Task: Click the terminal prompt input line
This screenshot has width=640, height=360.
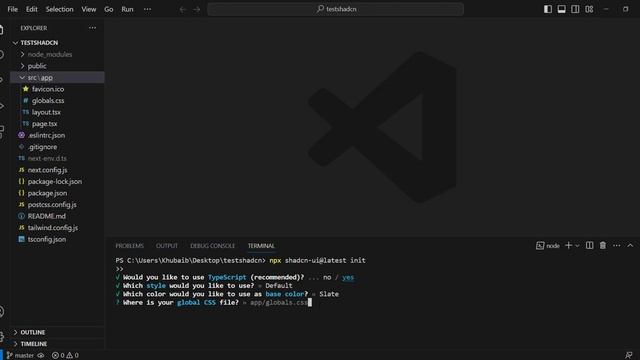Action: click(213, 302)
